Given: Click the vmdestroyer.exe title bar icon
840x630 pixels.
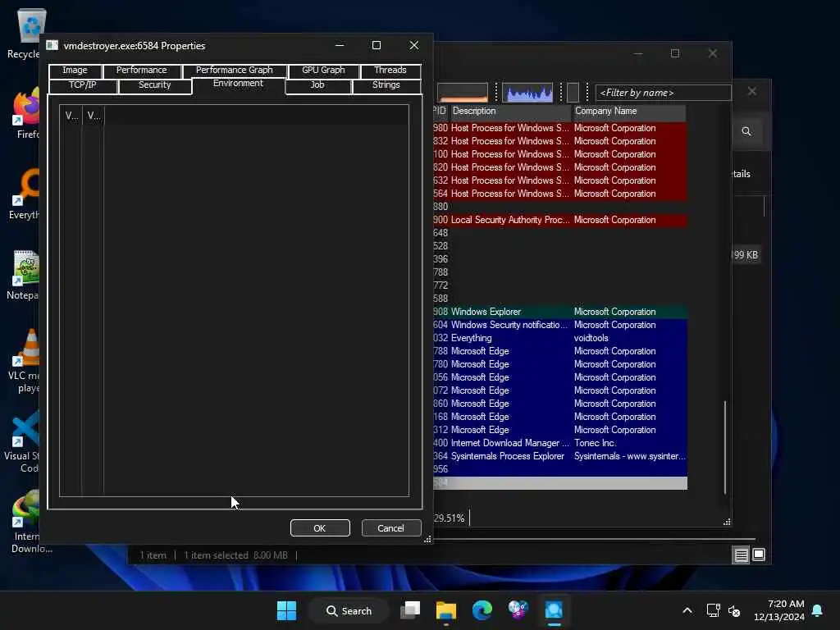Looking at the screenshot, I should click(x=52, y=46).
